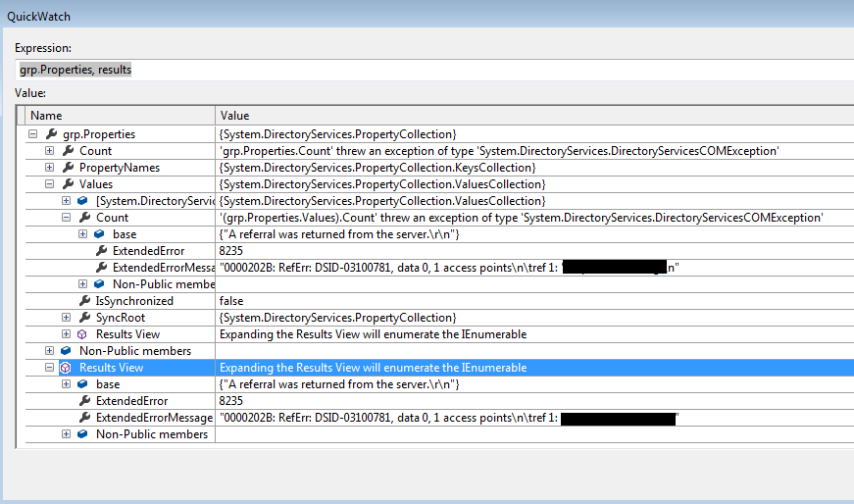This screenshot has height=504, width=854.
Task: Click the wrench icon beside Count under Values
Action: coord(84,217)
